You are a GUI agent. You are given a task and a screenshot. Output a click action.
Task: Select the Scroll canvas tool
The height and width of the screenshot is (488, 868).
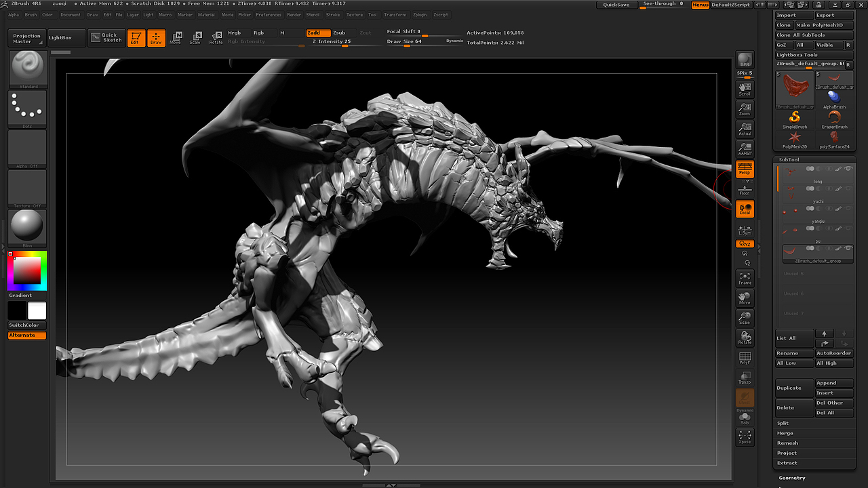(745, 89)
